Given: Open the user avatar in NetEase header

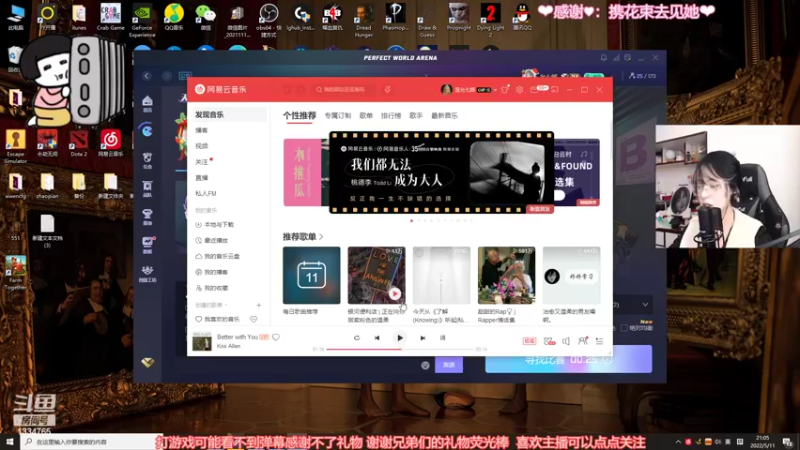Looking at the screenshot, I should (x=446, y=89).
